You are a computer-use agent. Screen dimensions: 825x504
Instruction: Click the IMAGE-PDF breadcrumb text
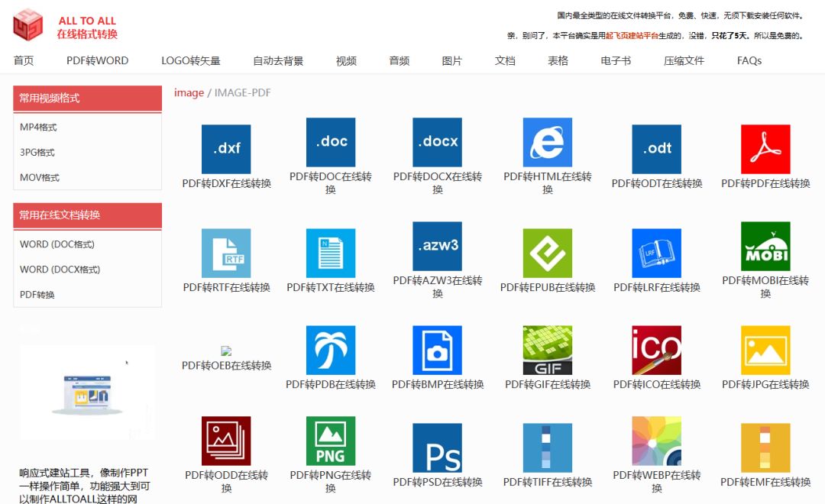point(243,92)
